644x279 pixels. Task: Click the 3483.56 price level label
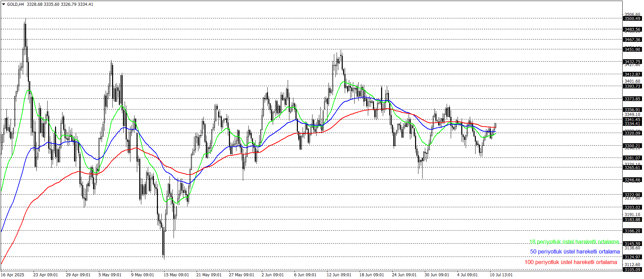tap(632, 30)
